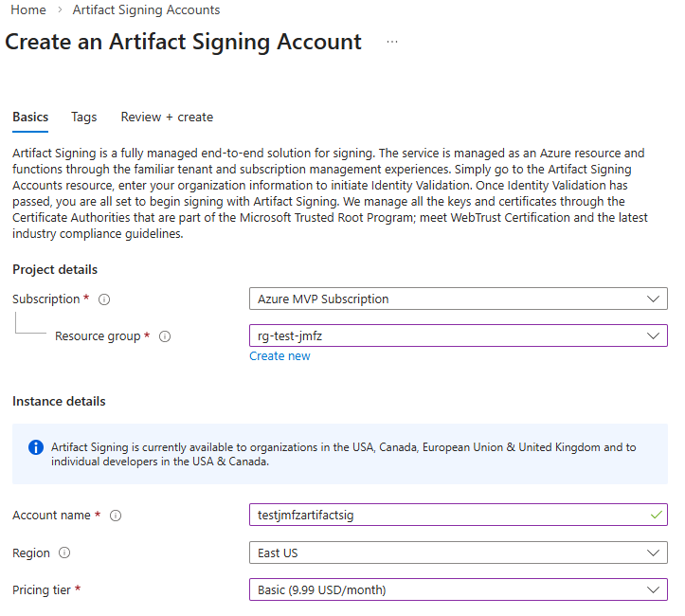Go to the Review + create tab

167,118
